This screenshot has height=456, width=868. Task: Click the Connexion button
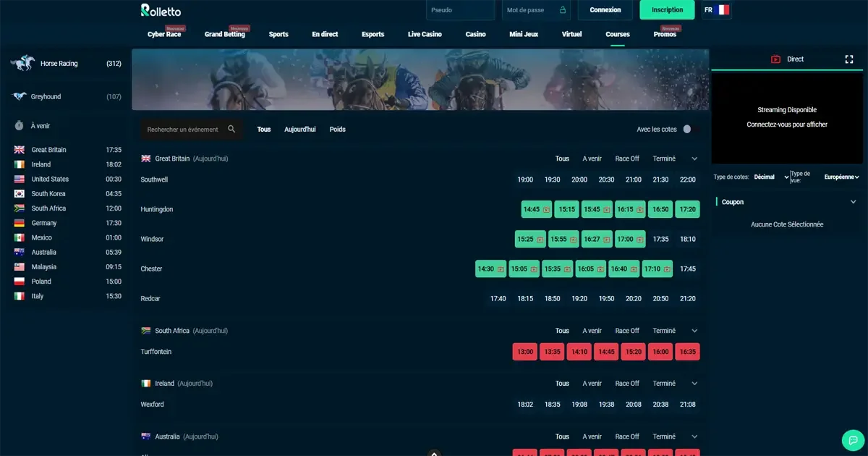(x=605, y=10)
